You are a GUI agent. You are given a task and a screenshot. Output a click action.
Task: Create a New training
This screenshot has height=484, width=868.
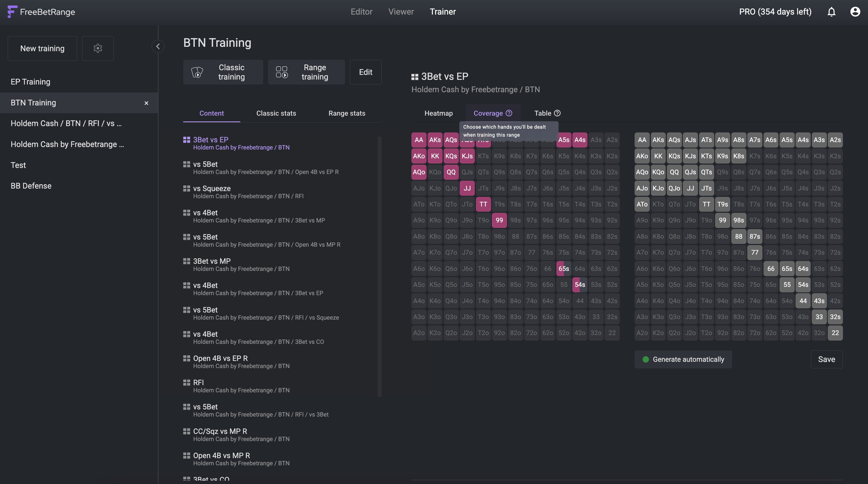click(42, 48)
